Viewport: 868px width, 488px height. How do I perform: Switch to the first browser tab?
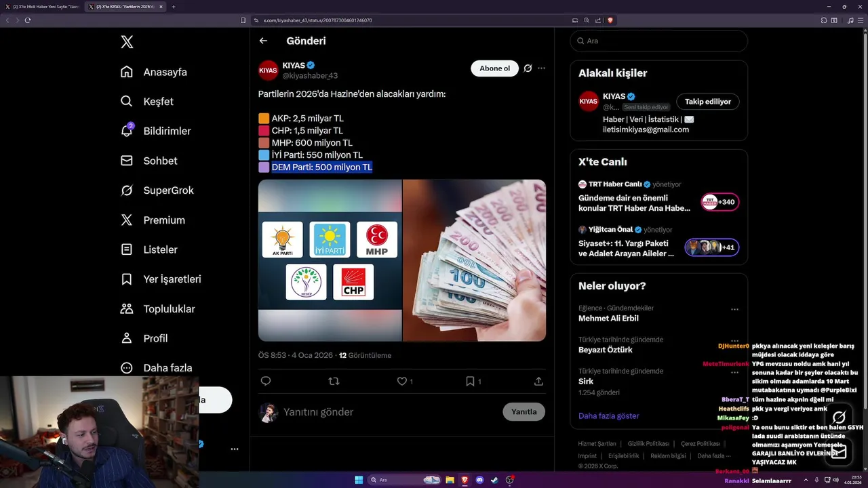point(42,7)
